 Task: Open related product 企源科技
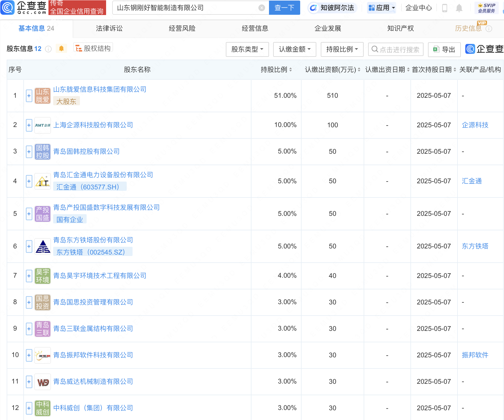(x=475, y=125)
